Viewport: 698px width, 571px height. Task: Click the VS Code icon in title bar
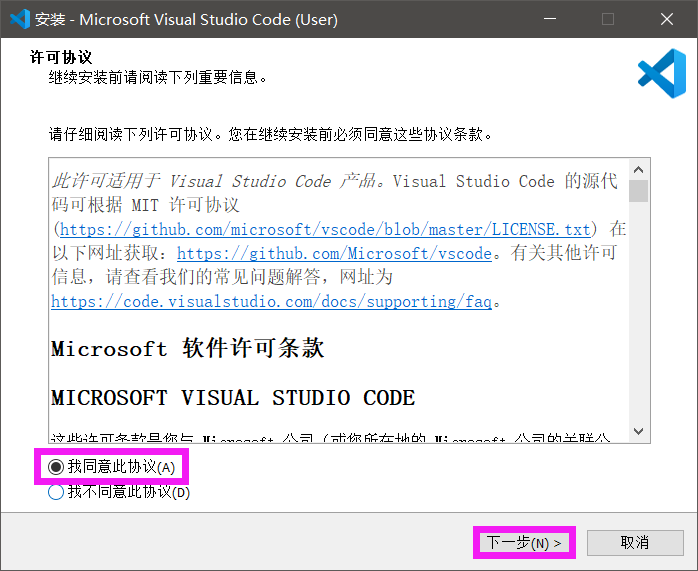[19, 19]
